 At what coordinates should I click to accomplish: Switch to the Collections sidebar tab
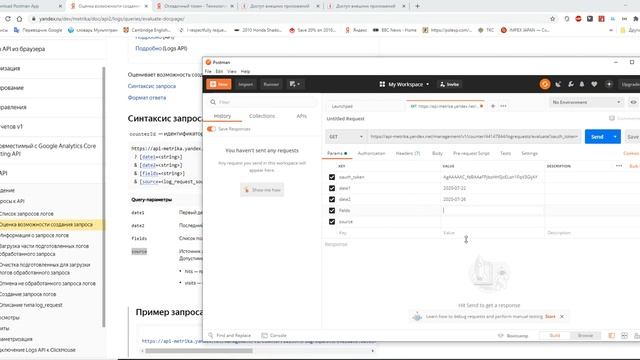(262, 116)
